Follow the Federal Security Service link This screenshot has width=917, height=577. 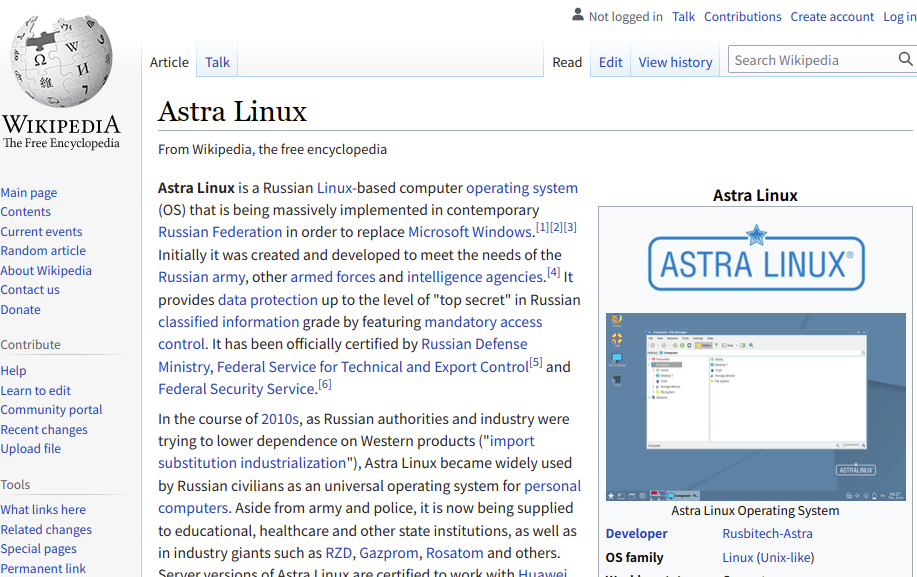coord(237,389)
